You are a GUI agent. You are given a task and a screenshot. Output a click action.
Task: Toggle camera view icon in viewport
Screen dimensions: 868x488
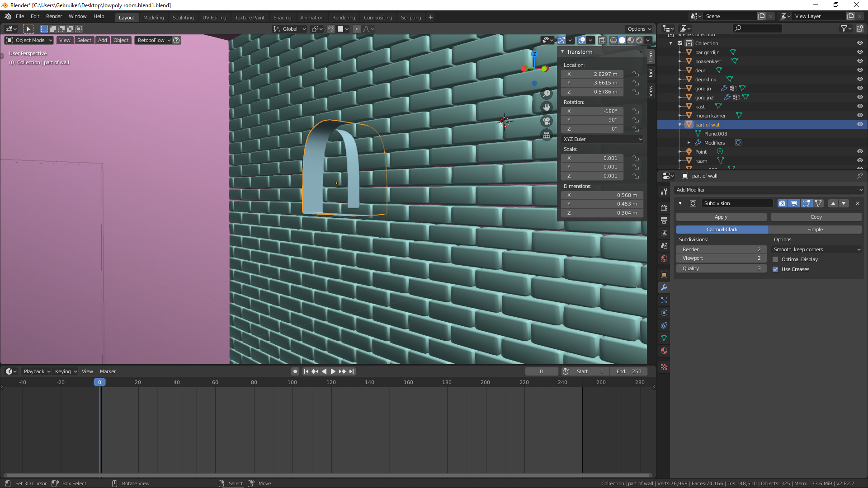point(547,121)
